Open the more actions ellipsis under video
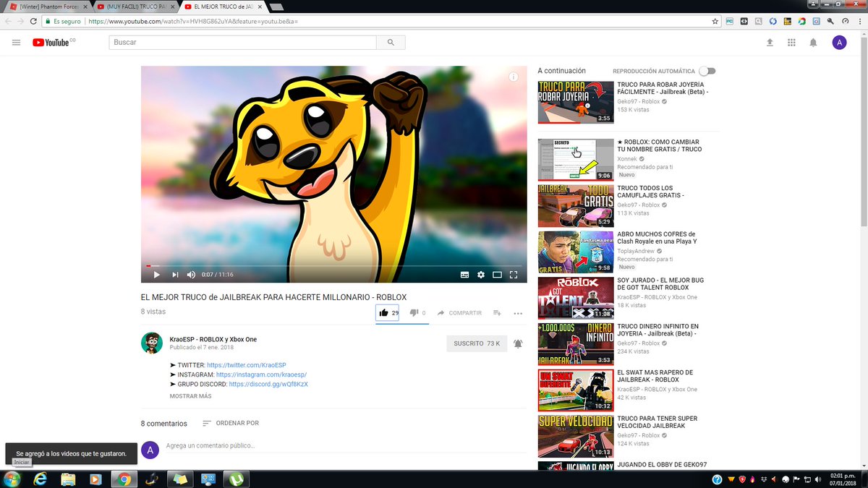Viewport: 868px width, 488px height. (x=518, y=313)
